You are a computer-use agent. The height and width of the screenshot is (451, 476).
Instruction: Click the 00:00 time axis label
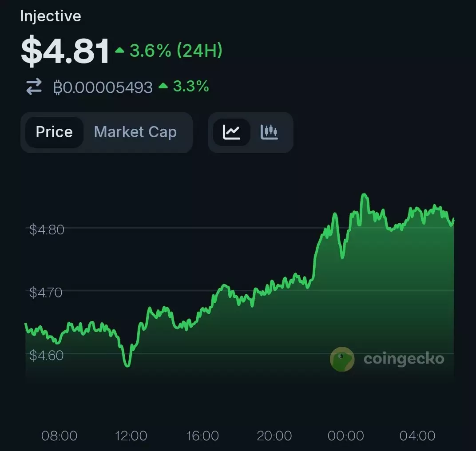pyautogui.click(x=345, y=435)
